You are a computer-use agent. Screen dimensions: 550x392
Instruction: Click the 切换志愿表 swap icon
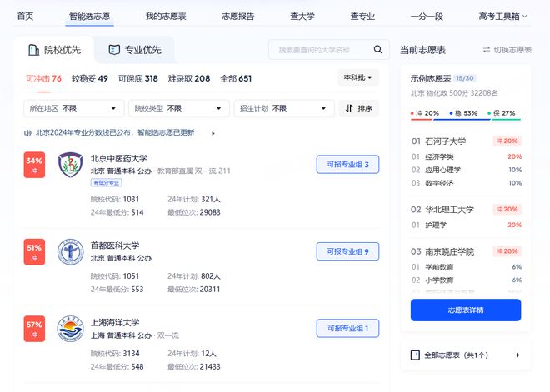[x=487, y=50]
